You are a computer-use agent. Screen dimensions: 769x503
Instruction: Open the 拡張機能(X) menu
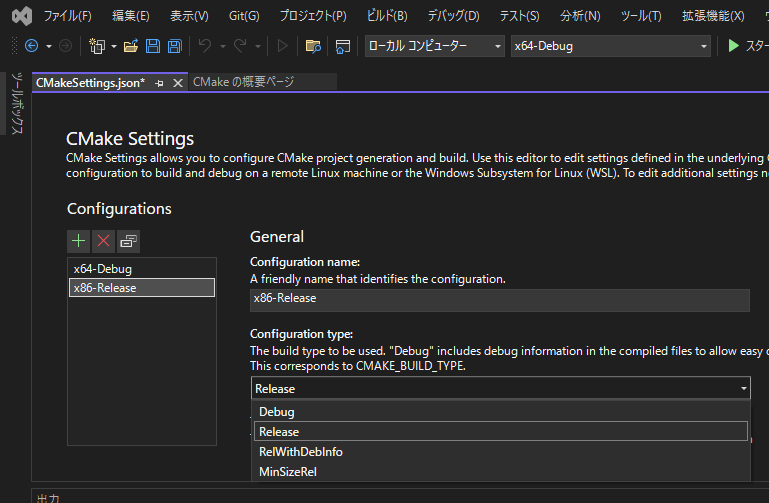713,16
